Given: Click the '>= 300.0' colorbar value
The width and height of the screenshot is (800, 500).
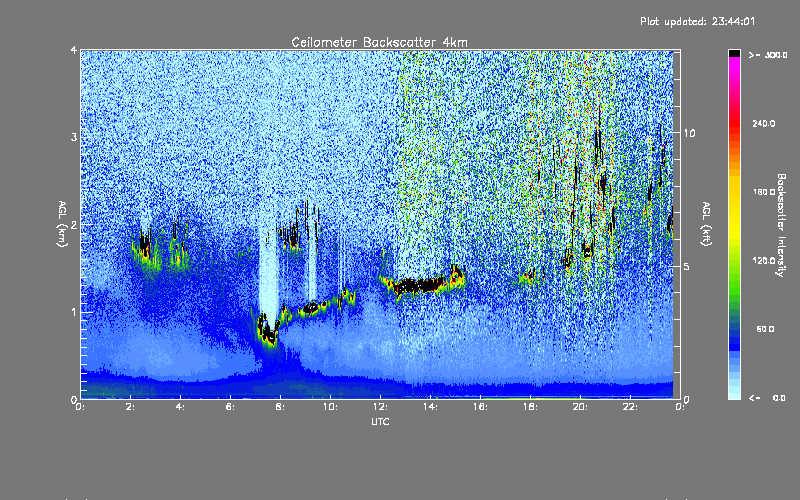Looking at the screenshot, I should 768,55.
